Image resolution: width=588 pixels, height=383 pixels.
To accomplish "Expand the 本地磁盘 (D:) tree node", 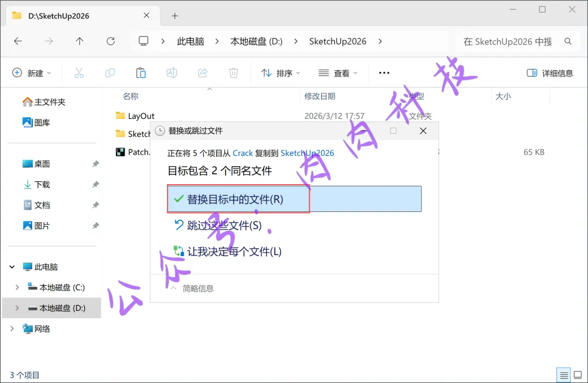I will (17, 308).
